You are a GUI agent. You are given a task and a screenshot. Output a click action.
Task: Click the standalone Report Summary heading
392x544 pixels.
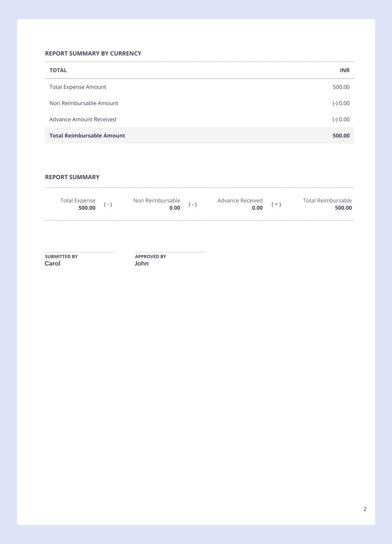coord(72,177)
